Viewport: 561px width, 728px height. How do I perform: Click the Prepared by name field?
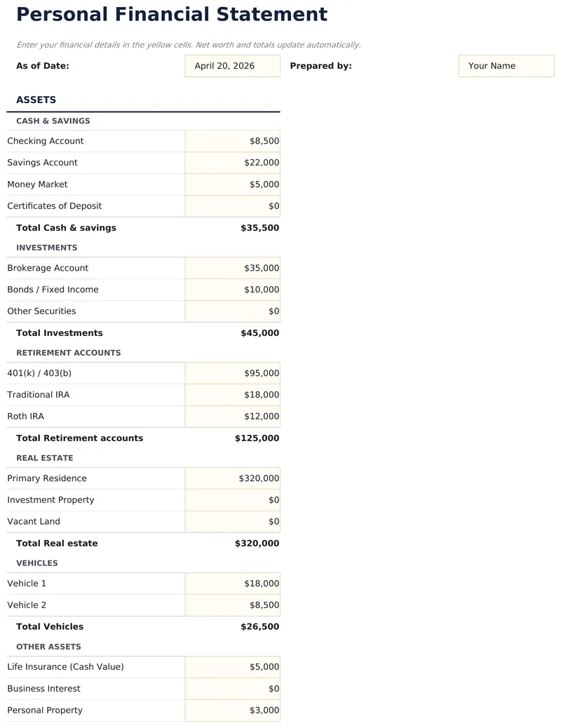click(x=506, y=66)
